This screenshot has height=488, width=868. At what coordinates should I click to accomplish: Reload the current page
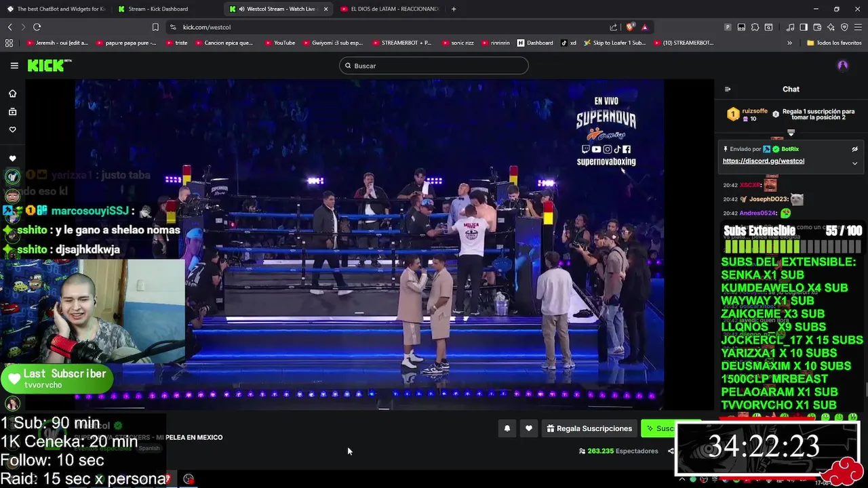pyautogui.click(x=37, y=27)
